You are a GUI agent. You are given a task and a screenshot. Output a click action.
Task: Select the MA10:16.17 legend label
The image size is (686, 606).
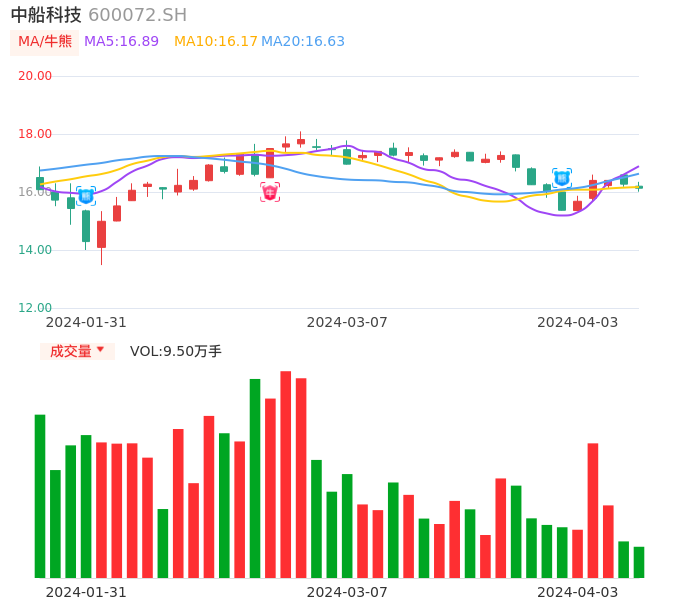click(216, 42)
